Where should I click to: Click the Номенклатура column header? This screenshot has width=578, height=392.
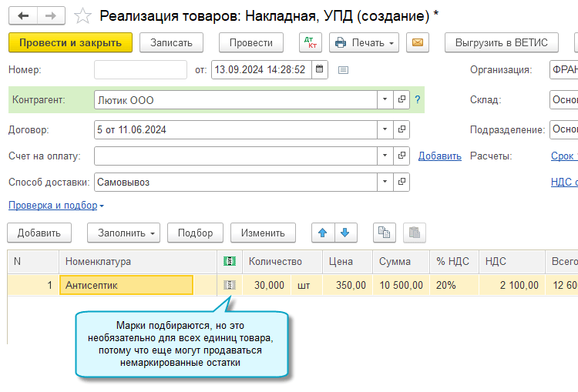137,261
